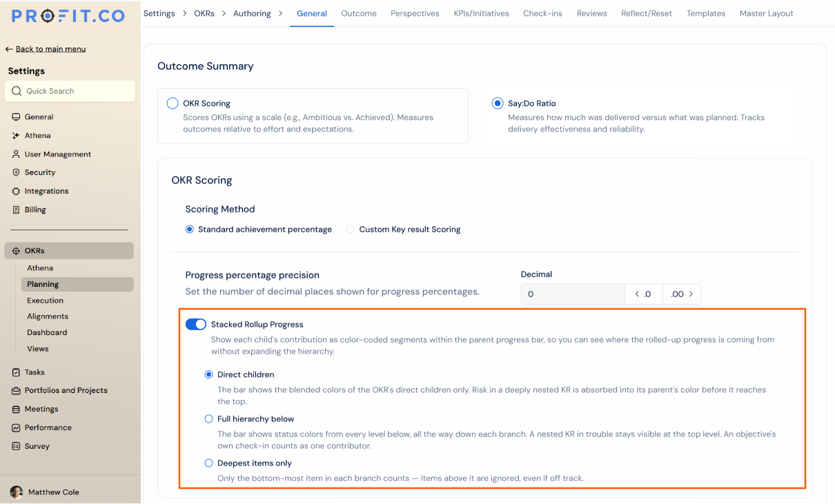
Task: Click the Athena sparkle icon under Settings
Action: 16,136
